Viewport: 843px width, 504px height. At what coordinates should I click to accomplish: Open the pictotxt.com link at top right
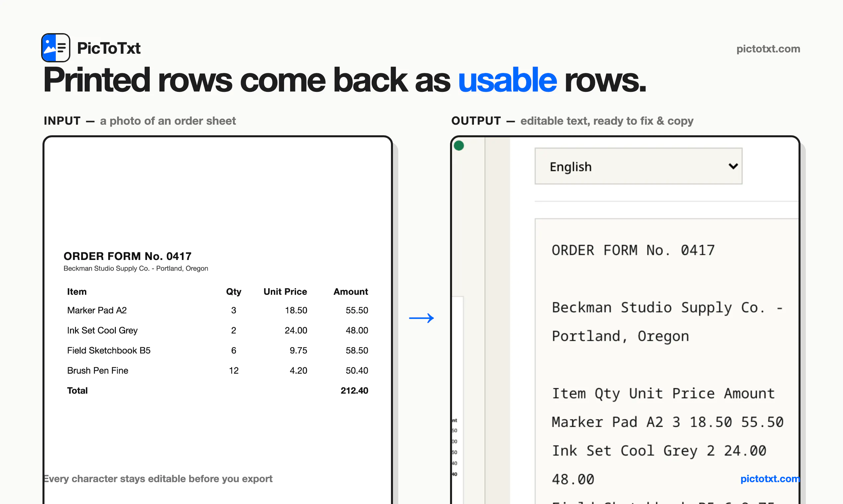[768, 49]
